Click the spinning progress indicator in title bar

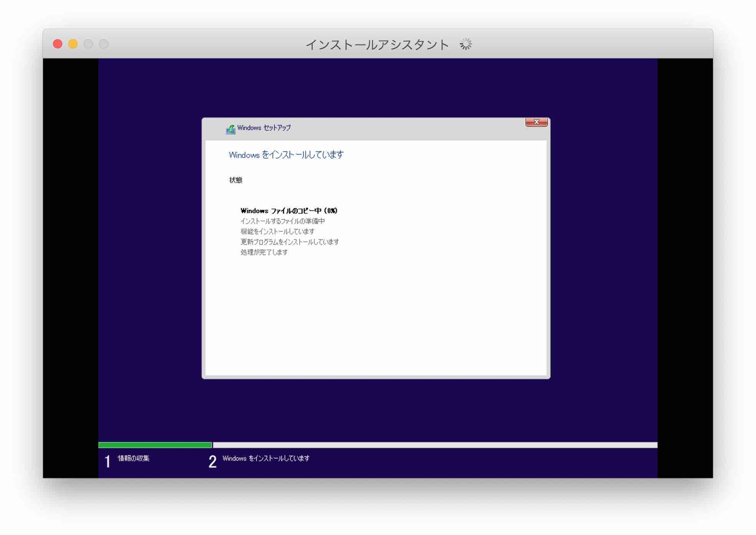tap(466, 44)
